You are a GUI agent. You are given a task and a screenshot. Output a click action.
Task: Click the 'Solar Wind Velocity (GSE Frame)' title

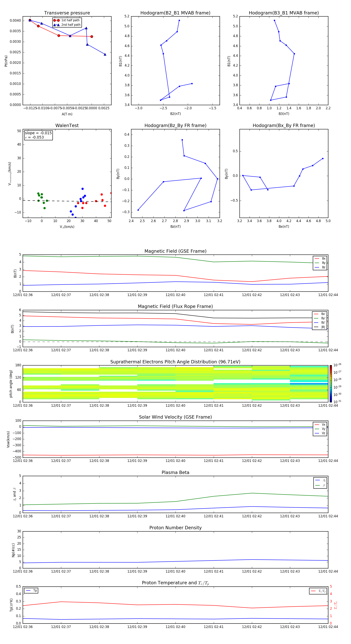click(x=175, y=417)
